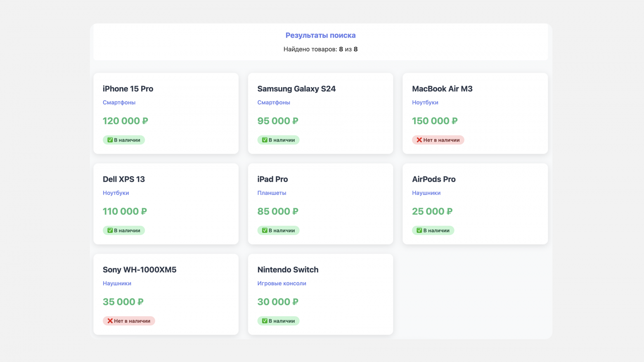Select the MacBook Air M3 title

click(x=442, y=89)
